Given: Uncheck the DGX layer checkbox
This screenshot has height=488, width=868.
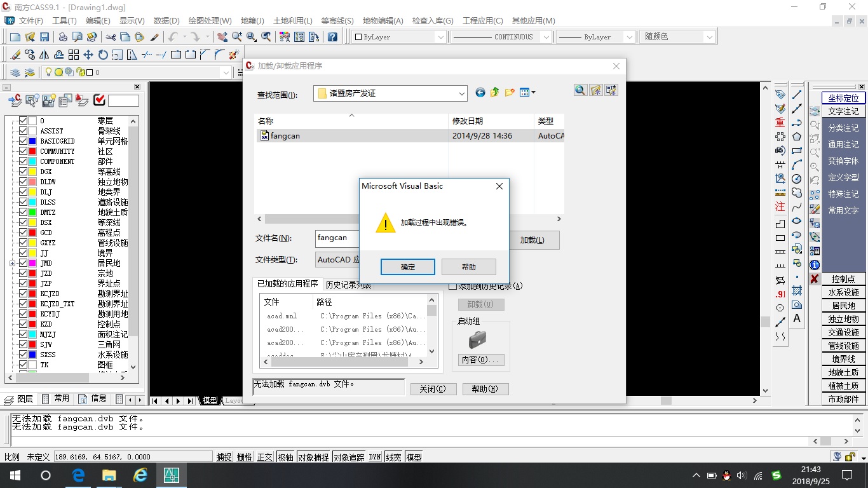Looking at the screenshot, I should (24, 172).
